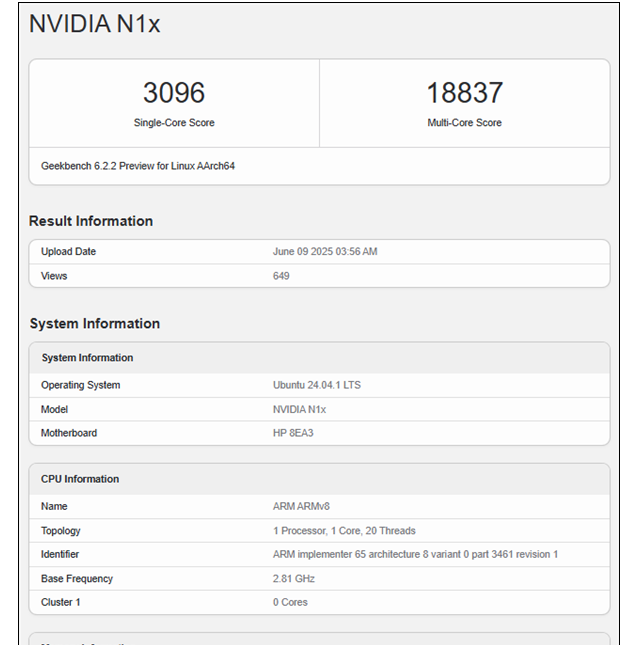Image resolution: width=639 pixels, height=645 pixels.
Task: Click the Result Information heading
Action: (x=91, y=221)
